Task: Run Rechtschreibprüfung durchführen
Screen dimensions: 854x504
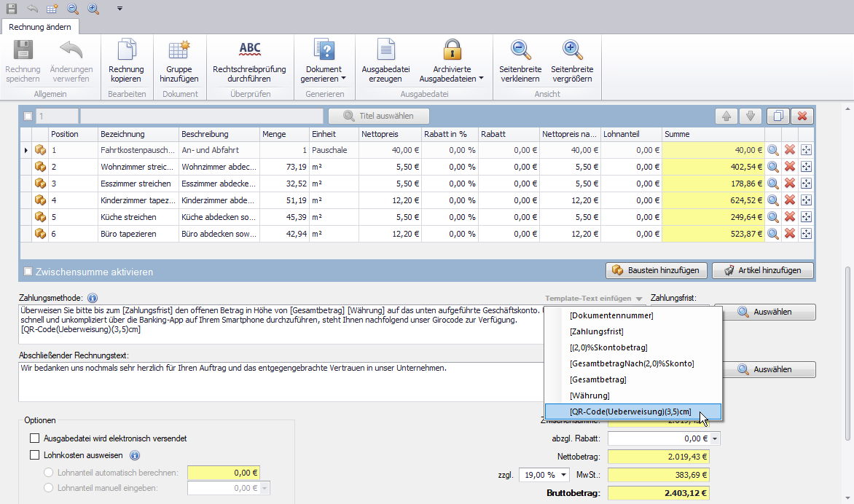Action: [x=249, y=61]
